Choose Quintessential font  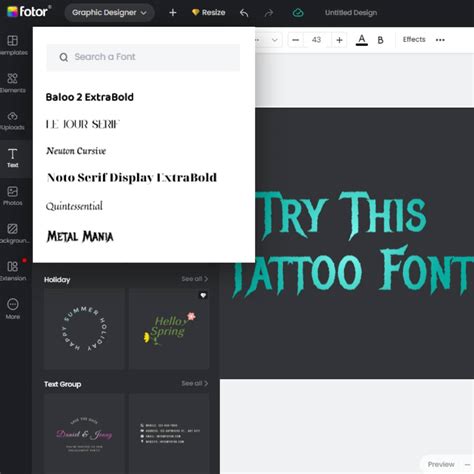tap(74, 206)
